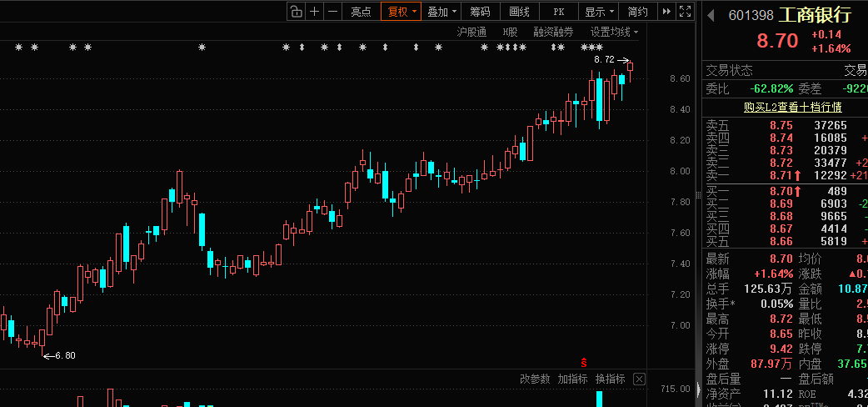Click 换指标 to change indicator
Image resolution: width=868 pixels, height=407 pixels.
point(610,379)
